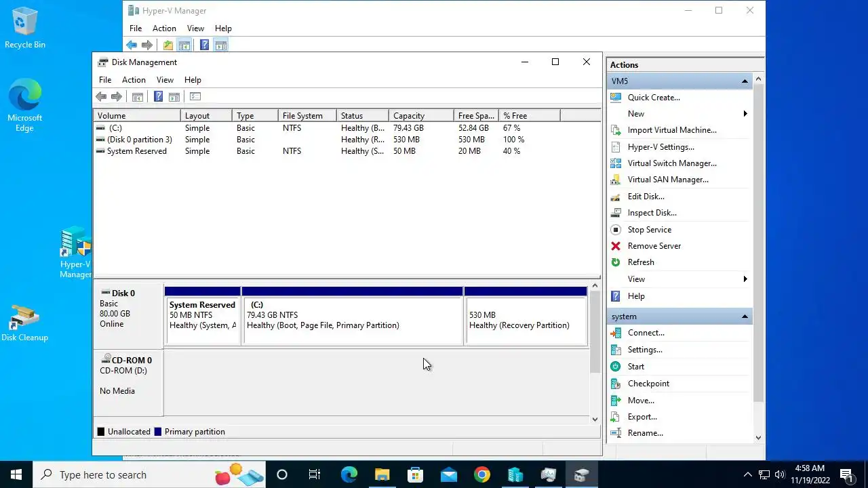
Task: Click red Remove Server icon
Action: point(616,246)
